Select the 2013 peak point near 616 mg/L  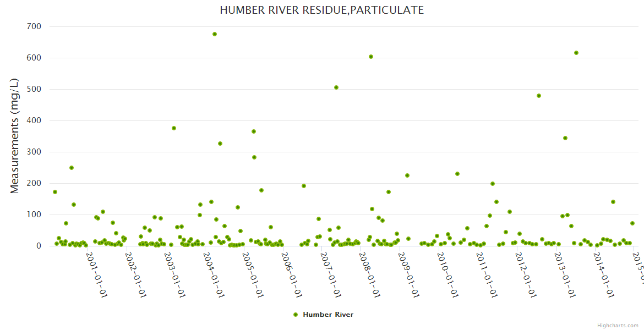pyautogui.click(x=576, y=53)
